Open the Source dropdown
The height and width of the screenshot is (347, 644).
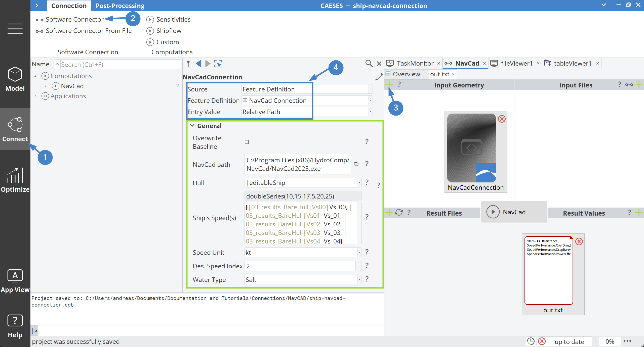[x=371, y=89]
